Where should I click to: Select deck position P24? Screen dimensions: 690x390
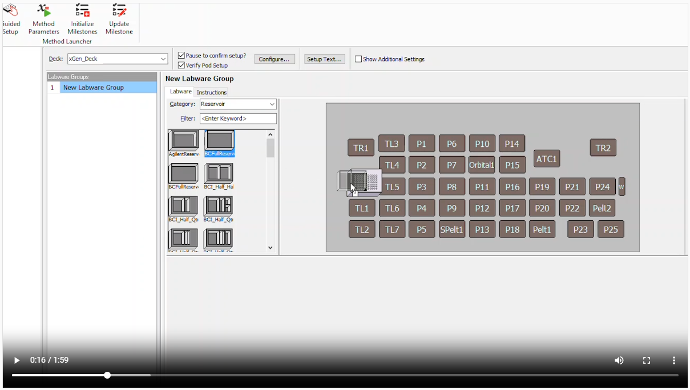(x=602, y=187)
